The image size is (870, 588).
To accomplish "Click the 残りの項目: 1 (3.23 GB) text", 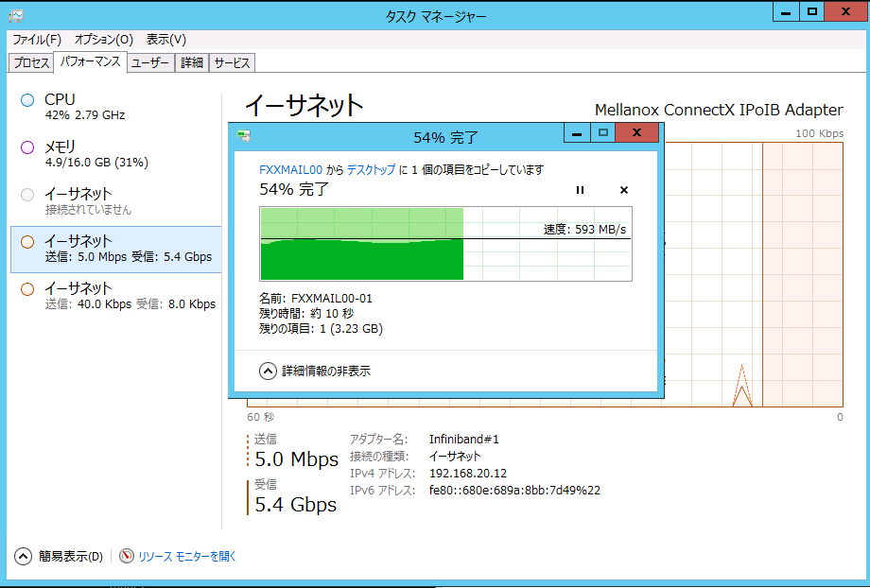I will click(321, 328).
